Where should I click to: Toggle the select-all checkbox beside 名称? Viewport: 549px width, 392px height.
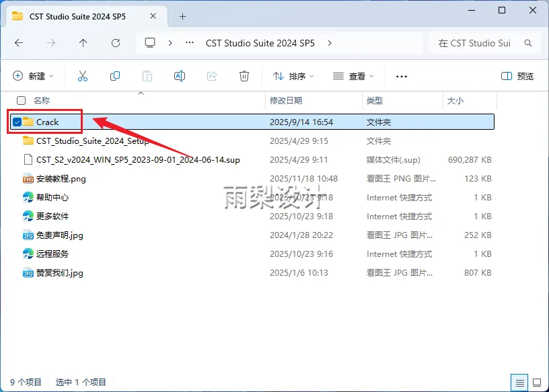coord(22,100)
